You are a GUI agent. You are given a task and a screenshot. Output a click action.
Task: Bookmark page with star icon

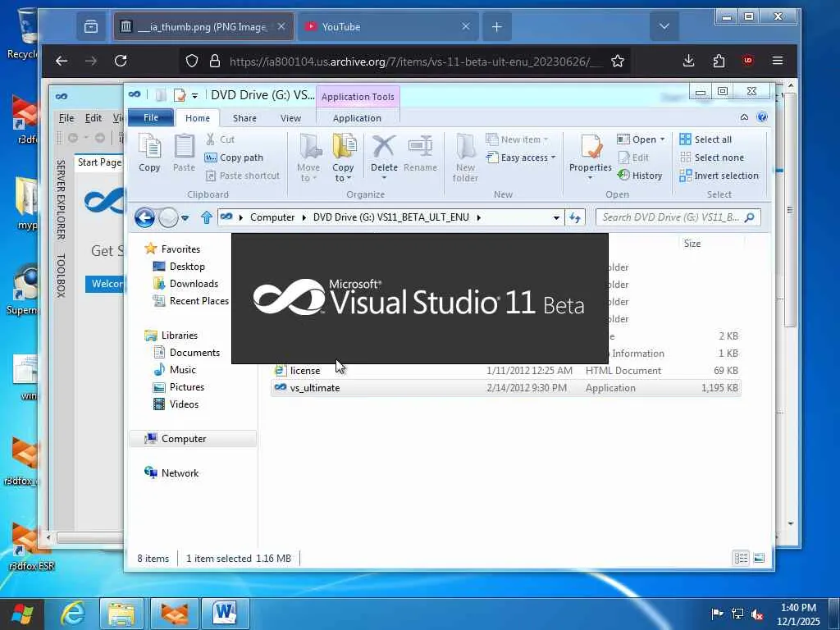pyautogui.click(x=618, y=61)
